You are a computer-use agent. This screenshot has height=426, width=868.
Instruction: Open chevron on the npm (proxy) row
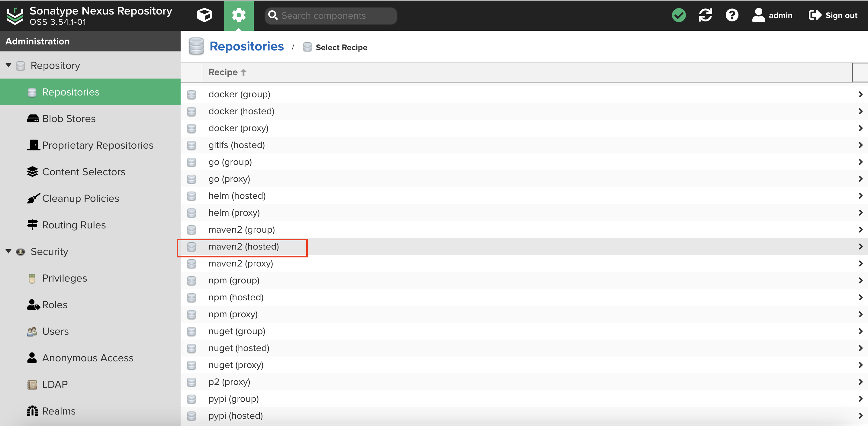click(x=860, y=314)
